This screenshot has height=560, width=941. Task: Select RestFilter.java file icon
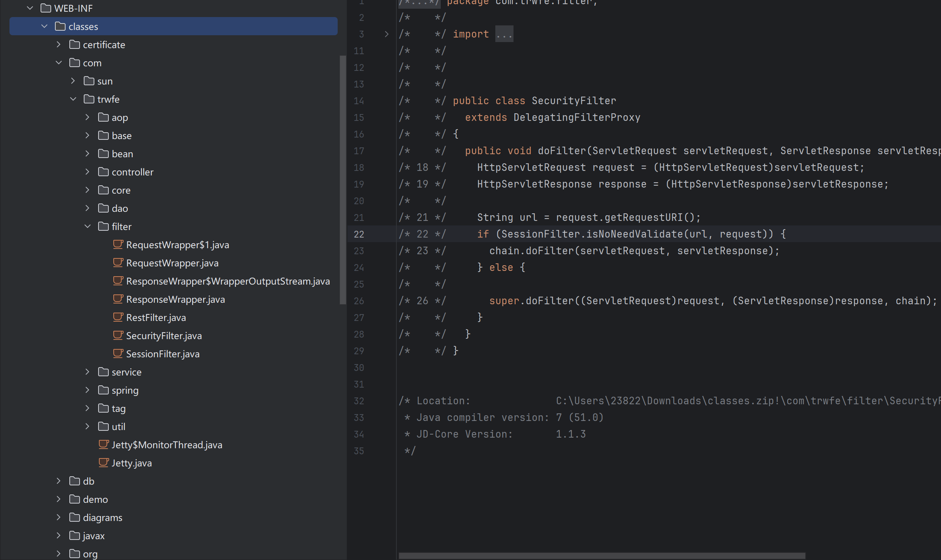[118, 317]
